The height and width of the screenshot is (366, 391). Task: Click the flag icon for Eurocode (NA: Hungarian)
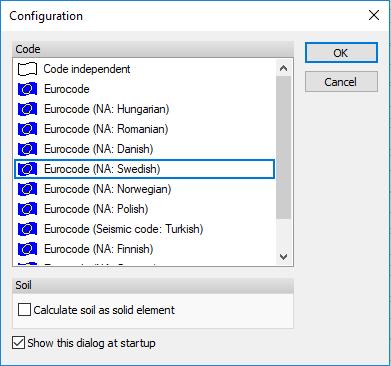(x=27, y=109)
